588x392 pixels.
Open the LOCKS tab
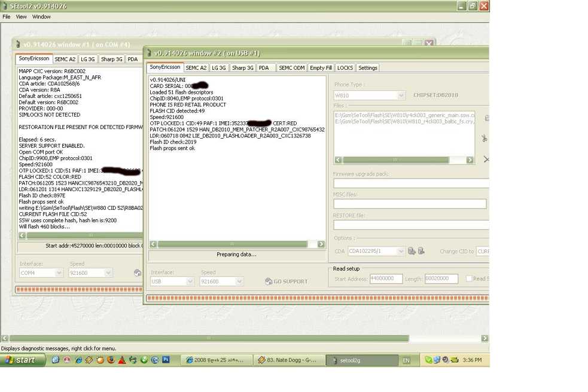345,68
